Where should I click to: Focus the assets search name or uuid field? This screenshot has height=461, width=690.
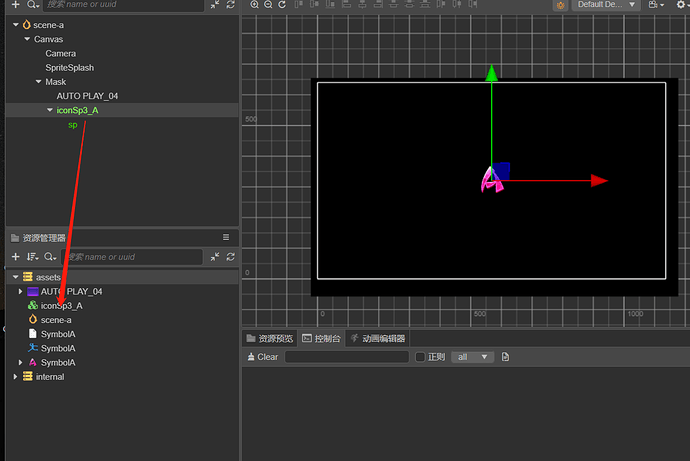tap(132, 257)
